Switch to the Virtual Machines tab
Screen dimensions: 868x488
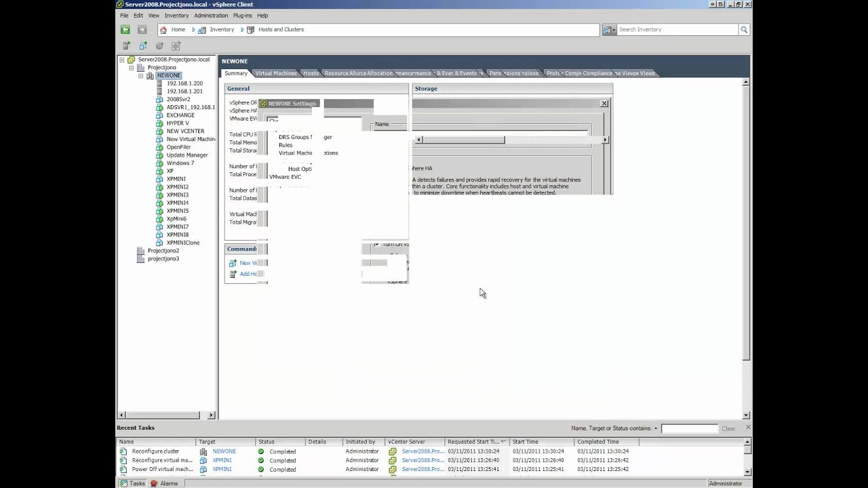(276, 73)
